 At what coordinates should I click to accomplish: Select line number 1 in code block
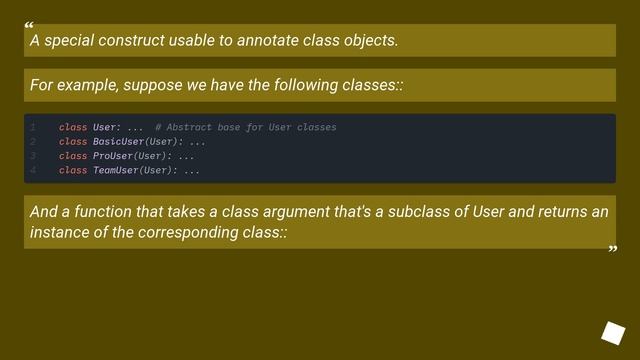click(33, 127)
